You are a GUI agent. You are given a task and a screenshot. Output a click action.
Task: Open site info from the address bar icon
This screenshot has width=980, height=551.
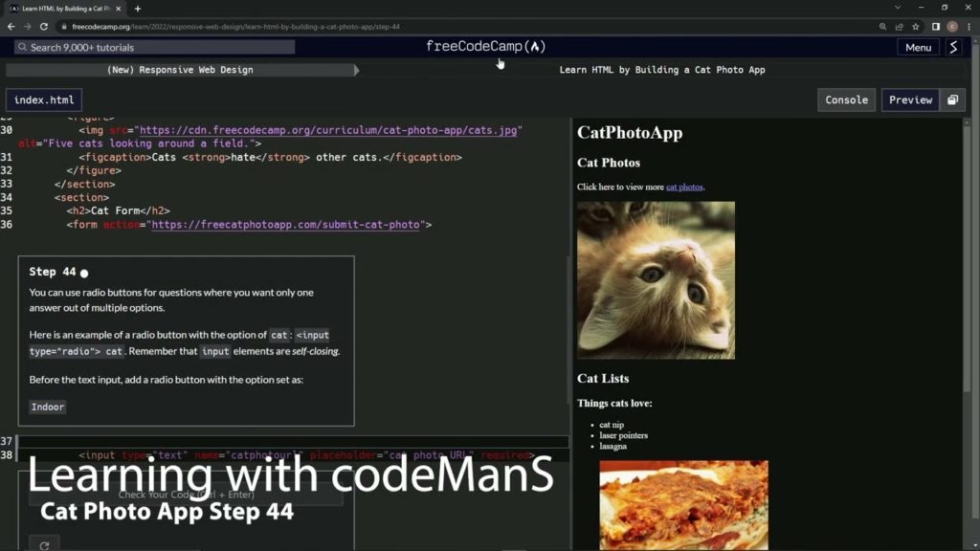click(65, 27)
